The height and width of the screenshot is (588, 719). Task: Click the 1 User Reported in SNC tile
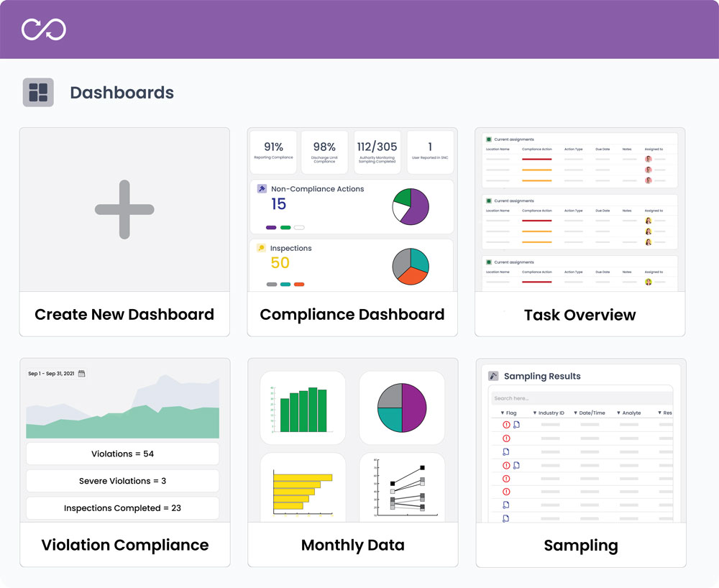point(430,152)
